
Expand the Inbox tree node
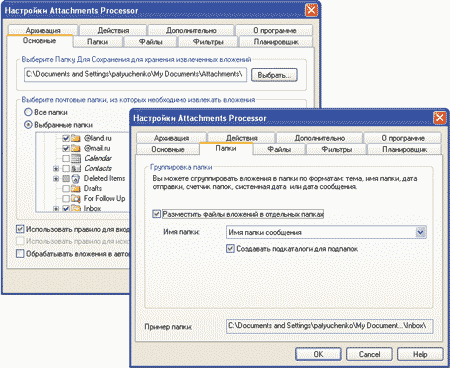(x=56, y=209)
